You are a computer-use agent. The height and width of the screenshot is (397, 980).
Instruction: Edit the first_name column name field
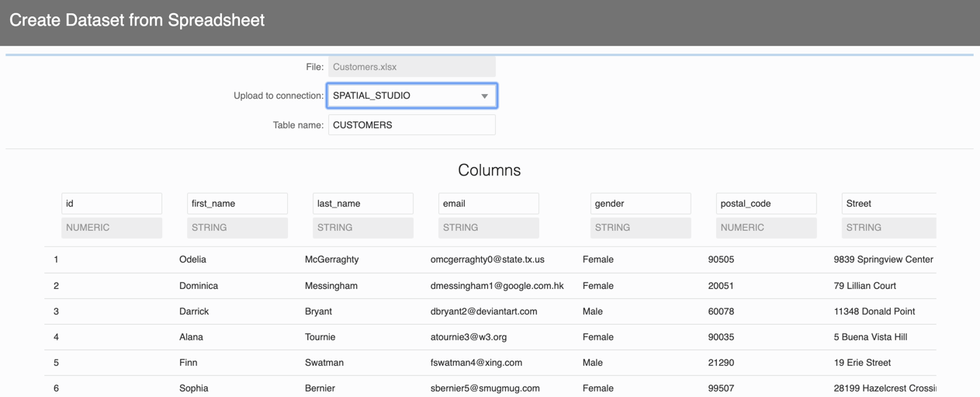click(237, 204)
